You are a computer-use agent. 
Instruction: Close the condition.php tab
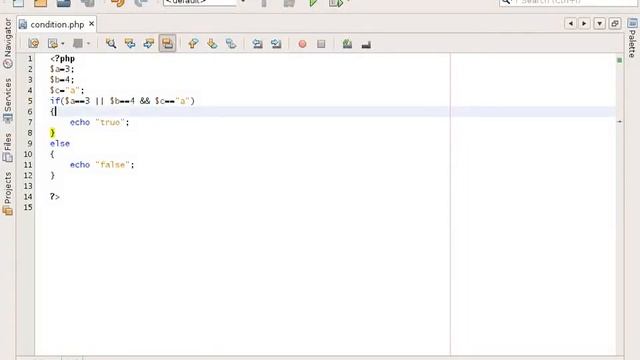click(x=91, y=24)
